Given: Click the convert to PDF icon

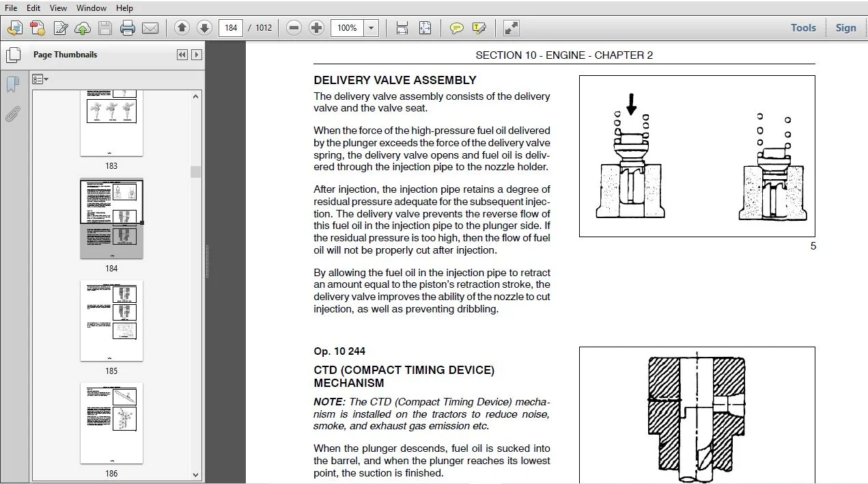Looking at the screenshot, I should (x=38, y=28).
